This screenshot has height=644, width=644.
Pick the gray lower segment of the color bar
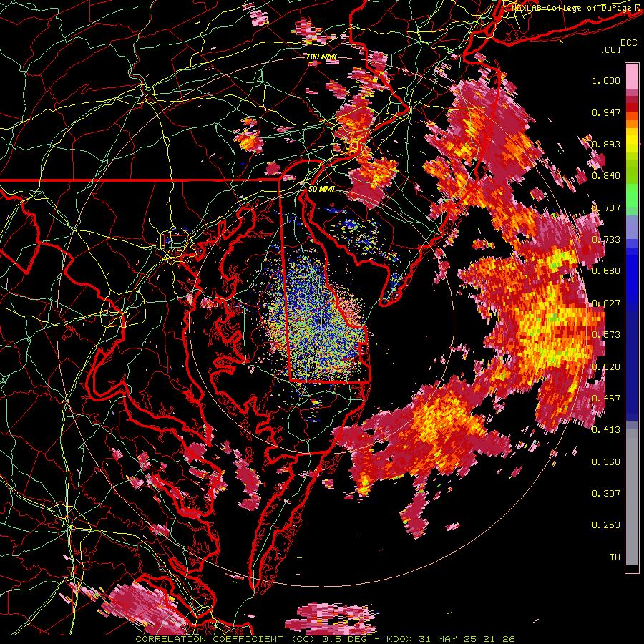[x=632, y=497]
